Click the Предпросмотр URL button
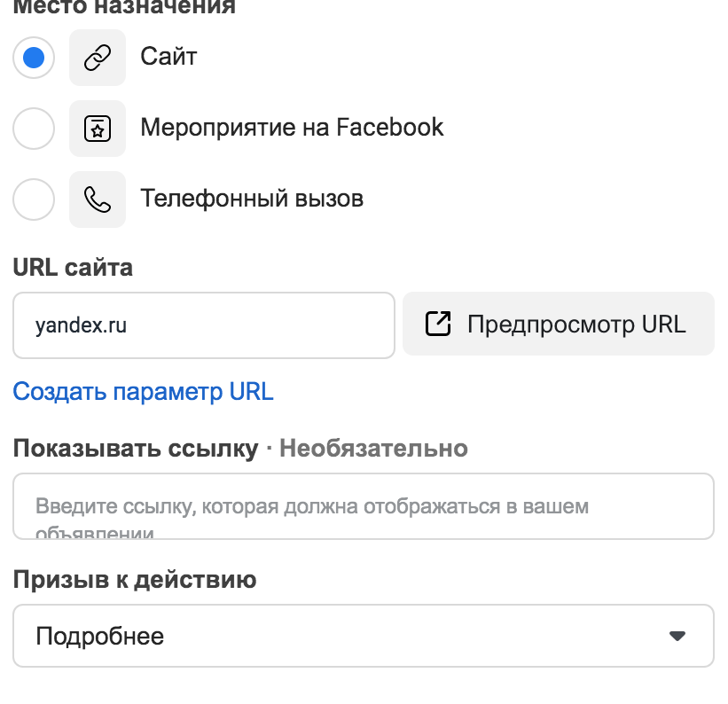The width and height of the screenshot is (728, 704). (559, 324)
